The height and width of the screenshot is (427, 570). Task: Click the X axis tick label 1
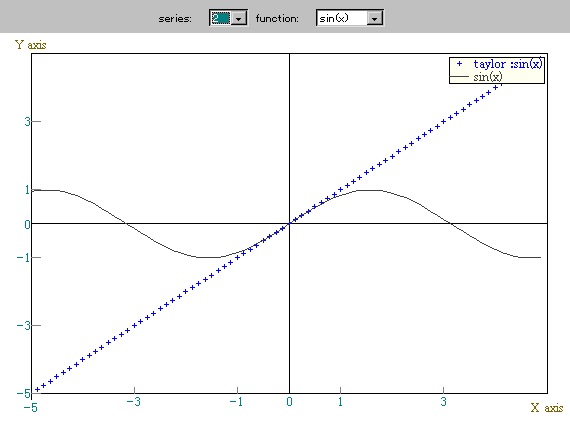pyautogui.click(x=340, y=402)
